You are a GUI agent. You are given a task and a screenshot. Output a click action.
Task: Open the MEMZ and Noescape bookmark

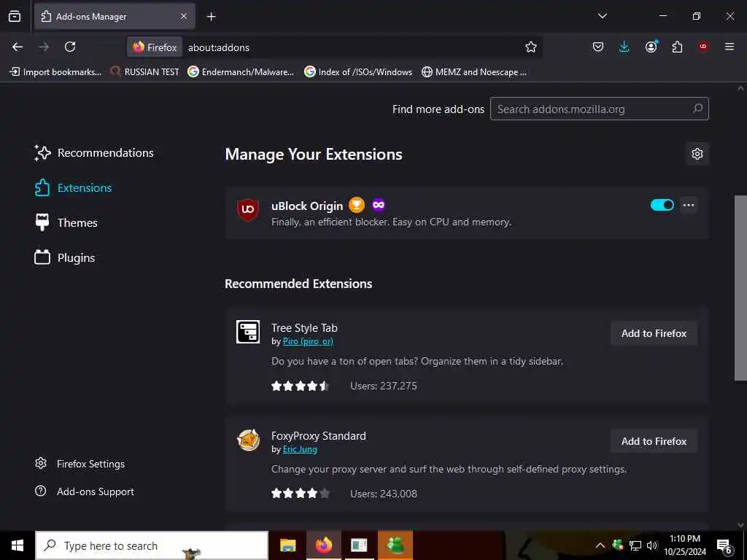tap(474, 72)
